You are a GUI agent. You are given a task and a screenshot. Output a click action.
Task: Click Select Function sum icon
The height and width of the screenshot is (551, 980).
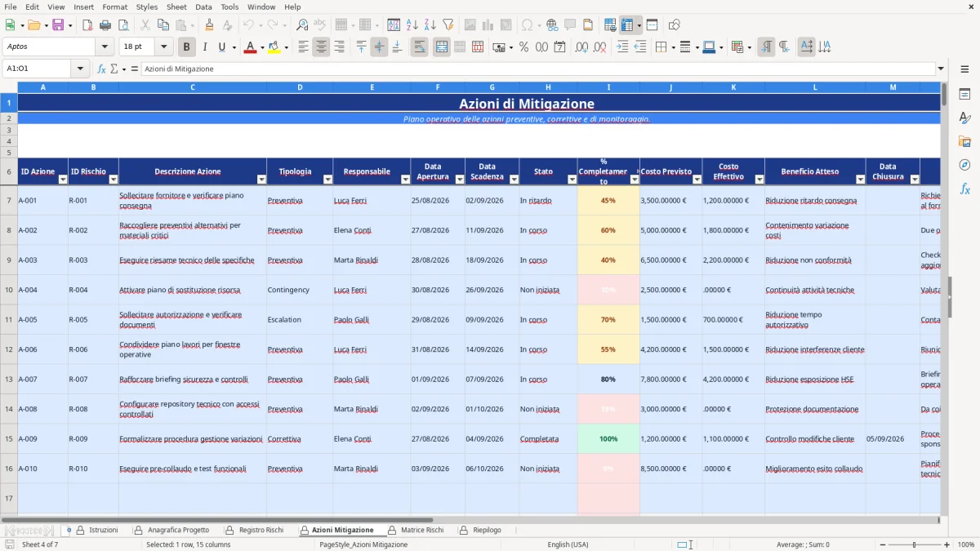pyautogui.click(x=114, y=69)
